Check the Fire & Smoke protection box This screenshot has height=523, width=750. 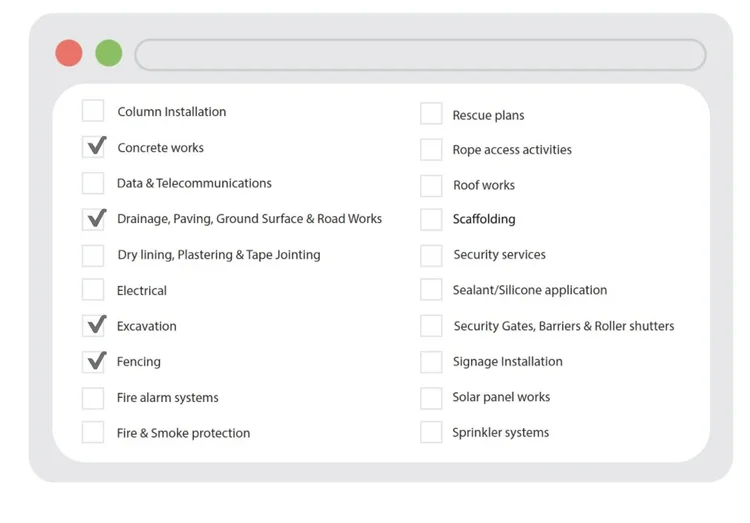point(93,432)
